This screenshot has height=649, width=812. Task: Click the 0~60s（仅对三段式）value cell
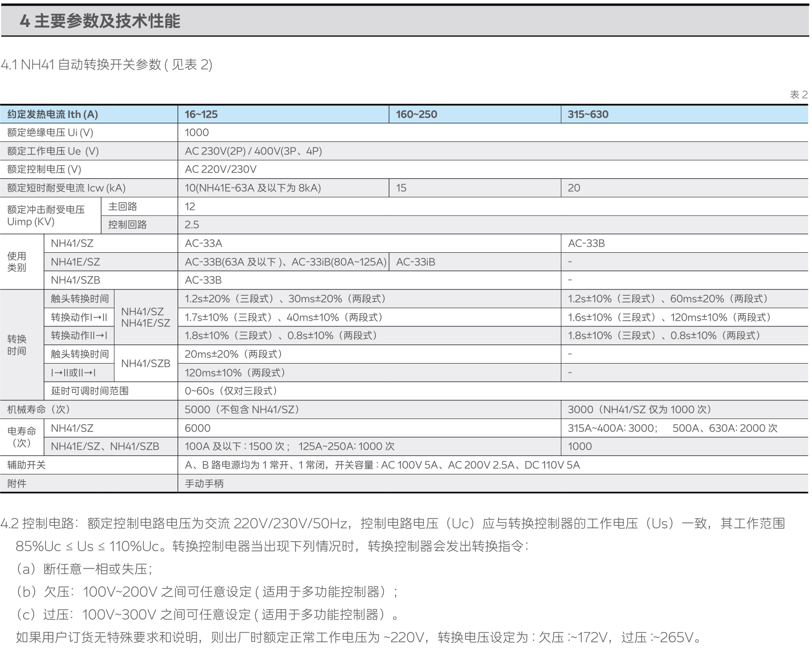coord(231,391)
